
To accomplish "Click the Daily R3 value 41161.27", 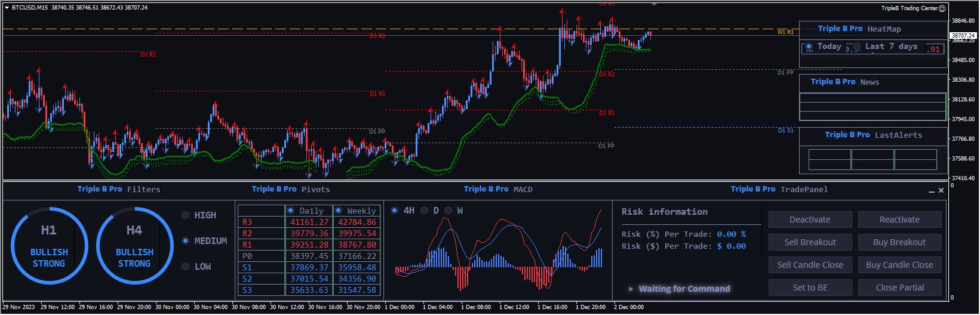I will (308, 222).
